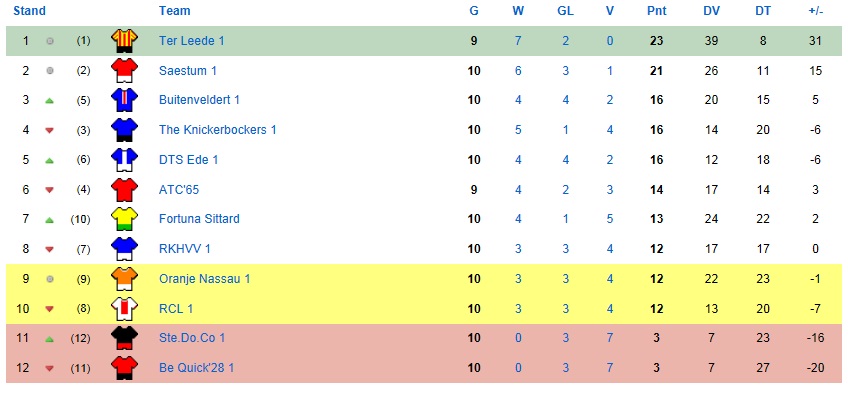Click Ter Leede 1 striped jersey icon
848x394 pixels.
pyautogui.click(x=124, y=41)
